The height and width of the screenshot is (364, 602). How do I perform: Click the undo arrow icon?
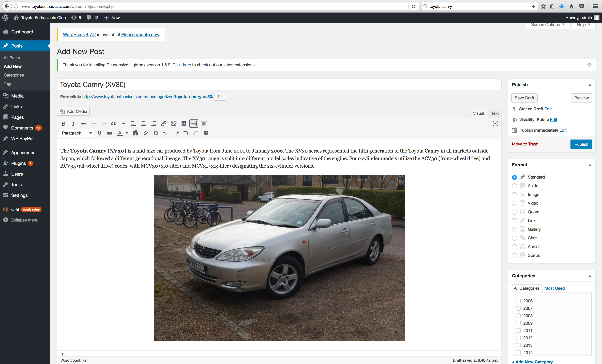tap(186, 133)
